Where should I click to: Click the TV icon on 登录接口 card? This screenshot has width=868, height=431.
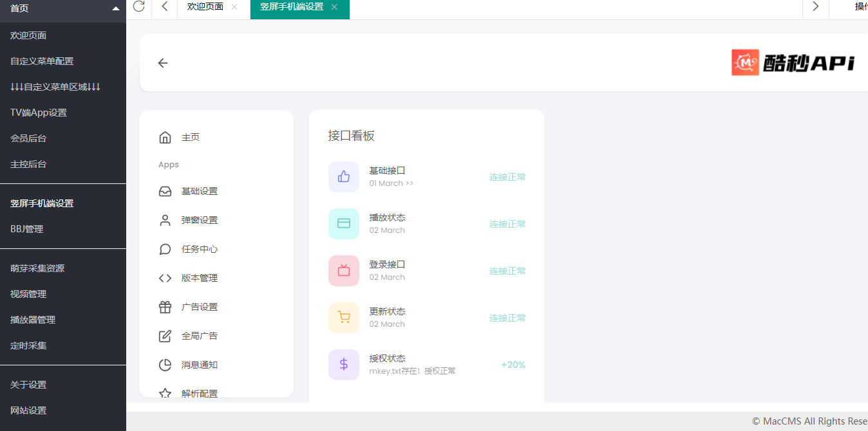[343, 270]
